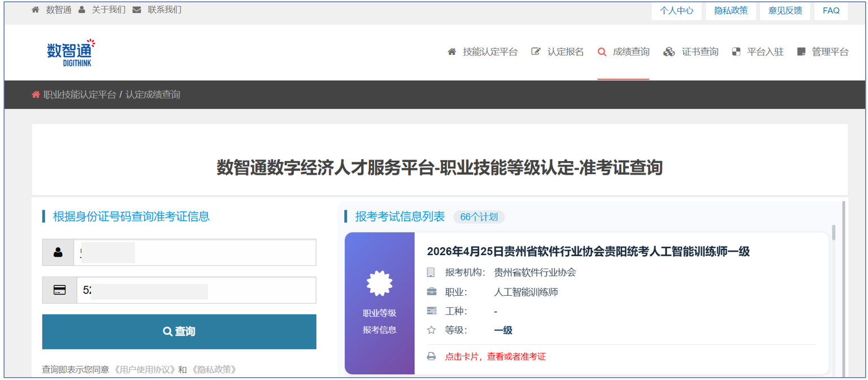Go to 成绩查询 menu
This screenshot has height=380, width=868.
[x=631, y=52]
